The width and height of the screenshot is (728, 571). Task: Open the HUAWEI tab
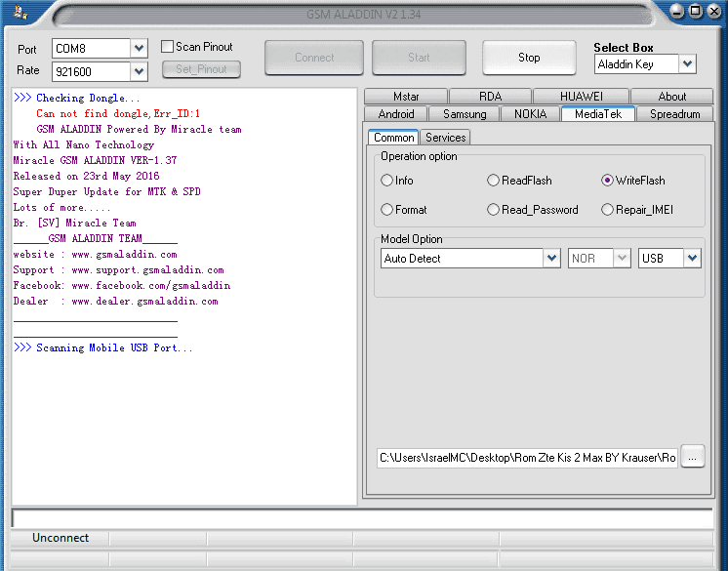[582, 96]
